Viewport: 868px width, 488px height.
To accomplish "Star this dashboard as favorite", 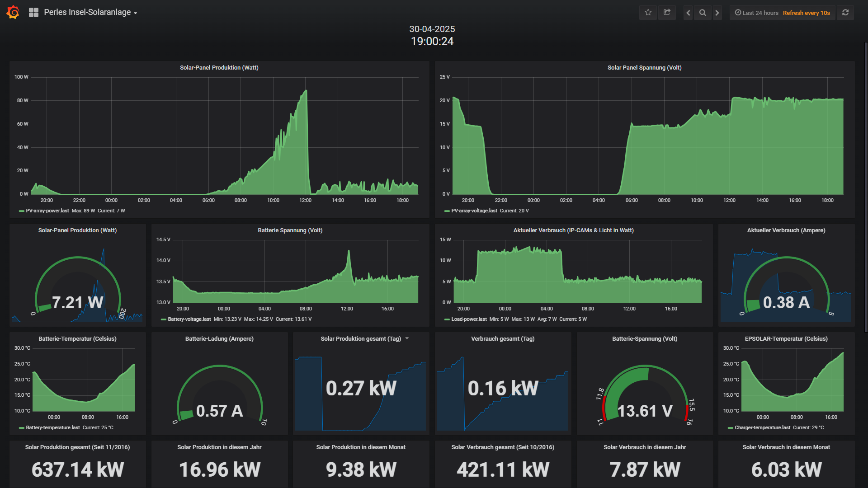I will click(x=648, y=13).
